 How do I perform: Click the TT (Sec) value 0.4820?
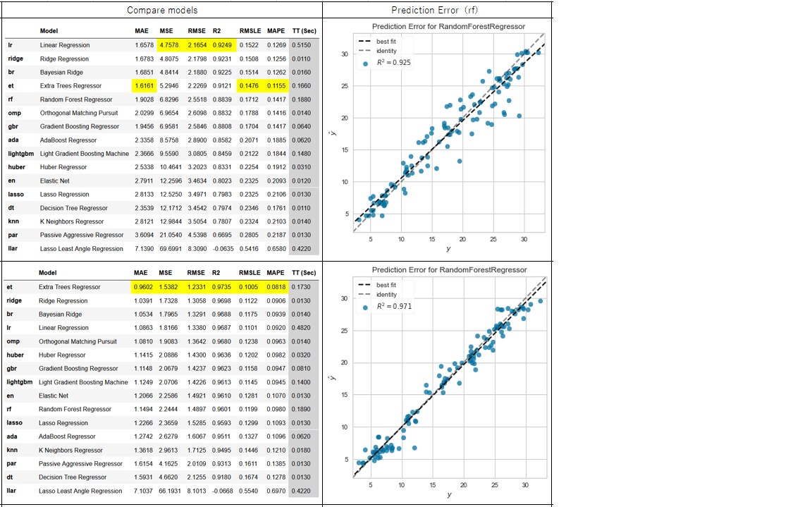tap(301, 328)
